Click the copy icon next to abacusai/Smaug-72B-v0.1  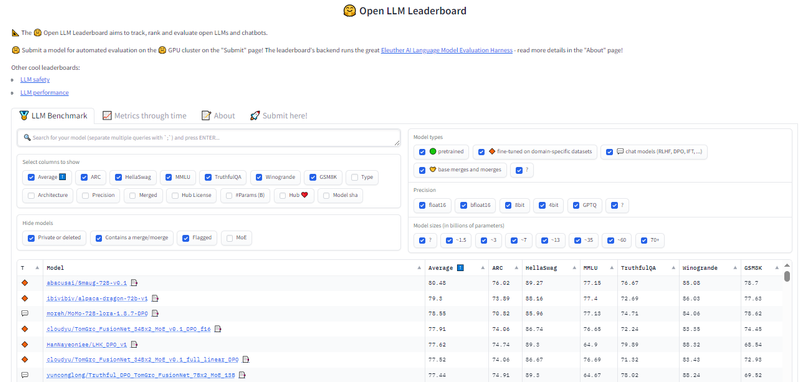click(x=134, y=283)
